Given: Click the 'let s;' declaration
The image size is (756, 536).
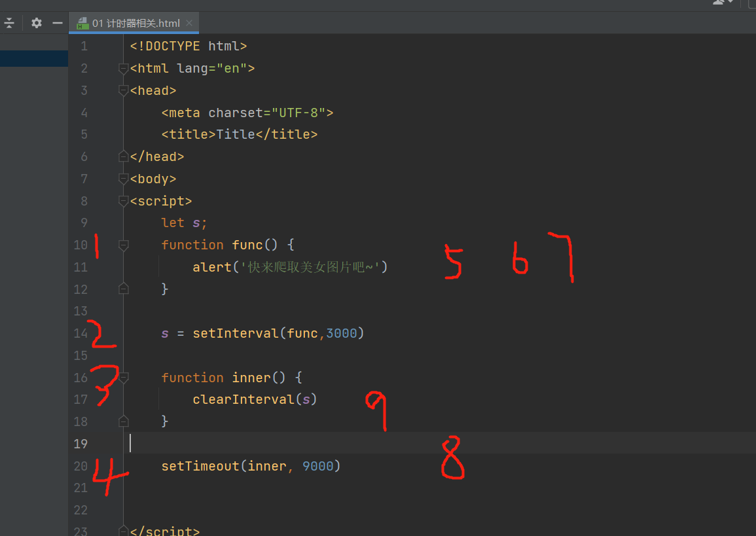Looking at the screenshot, I should (184, 223).
